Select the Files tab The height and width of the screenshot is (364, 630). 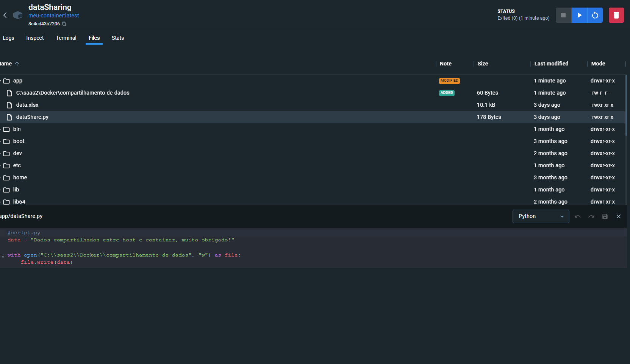coord(94,38)
